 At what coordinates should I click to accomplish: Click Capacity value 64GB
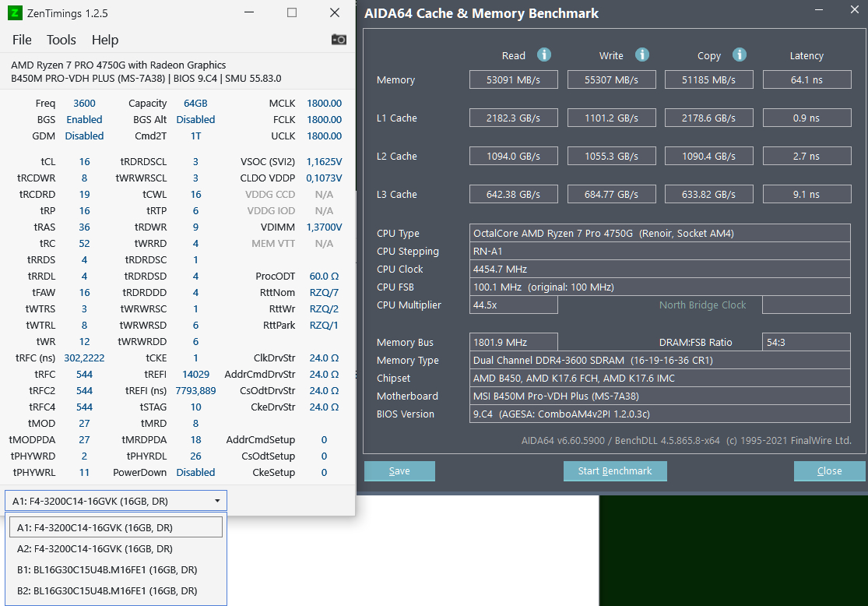(x=195, y=103)
